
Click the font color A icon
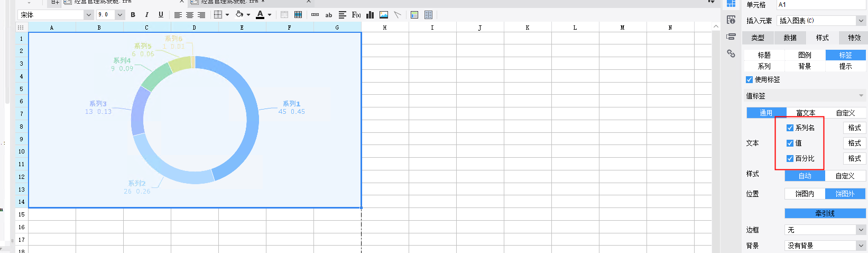[x=260, y=15]
